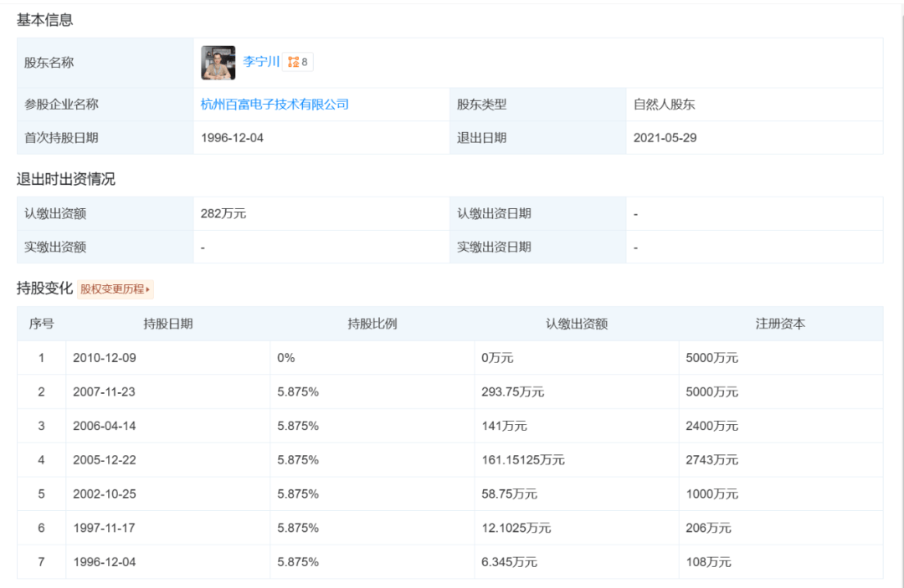
Task: Open the 杭州百富电子技术有限公司 company link
Action: [275, 105]
